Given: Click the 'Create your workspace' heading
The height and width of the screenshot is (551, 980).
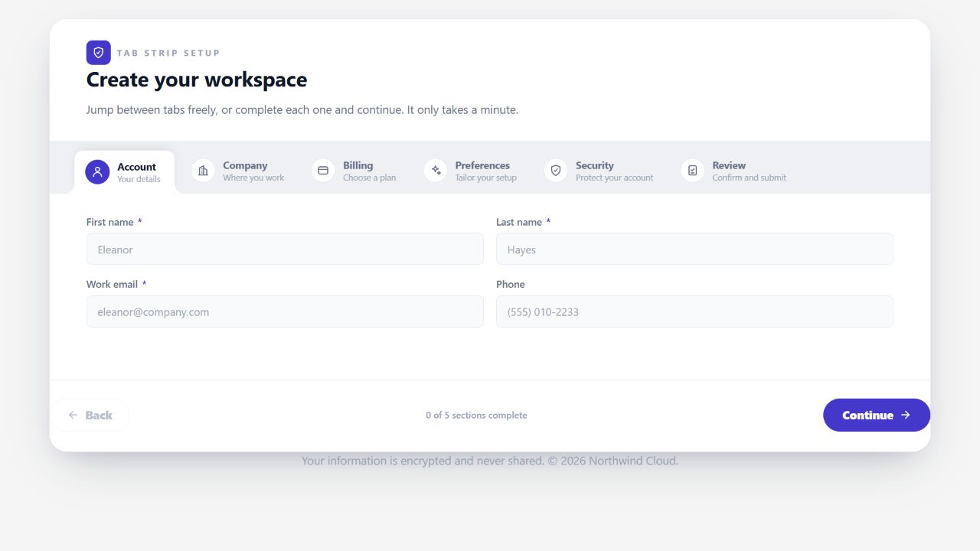Looking at the screenshot, I should point(197,80).
